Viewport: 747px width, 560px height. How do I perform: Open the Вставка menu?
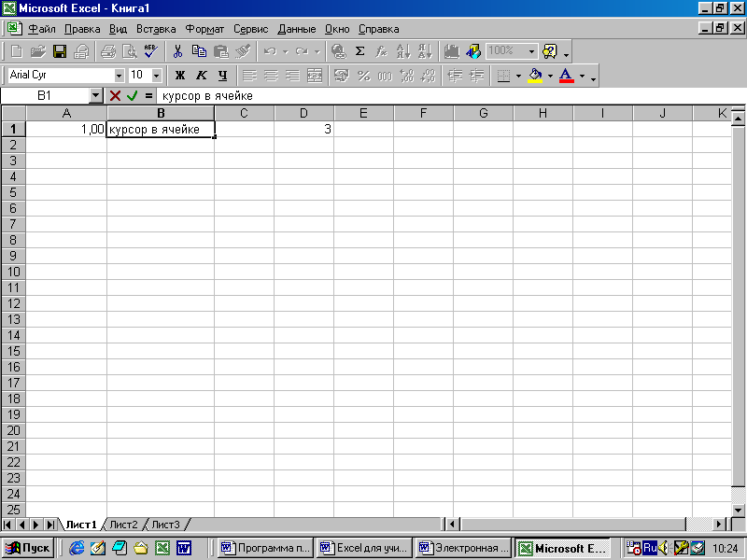[x=156, y=29]
